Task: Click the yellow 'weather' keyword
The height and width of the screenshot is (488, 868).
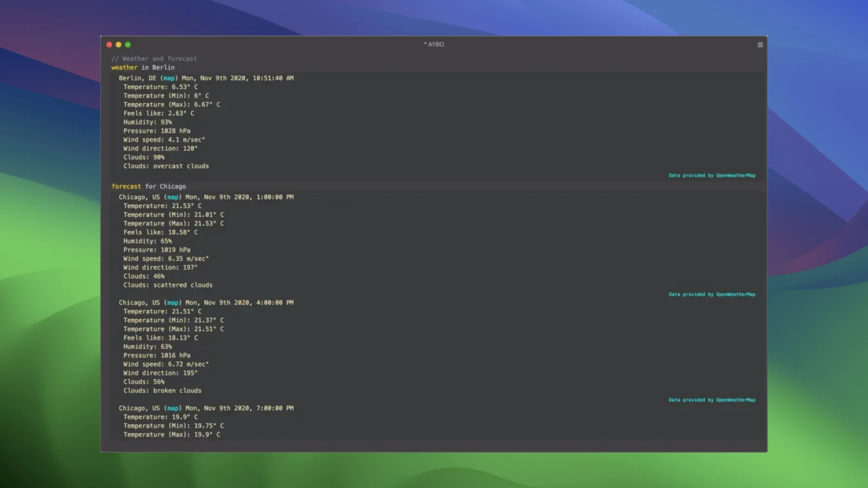Action: pos(124,68)
